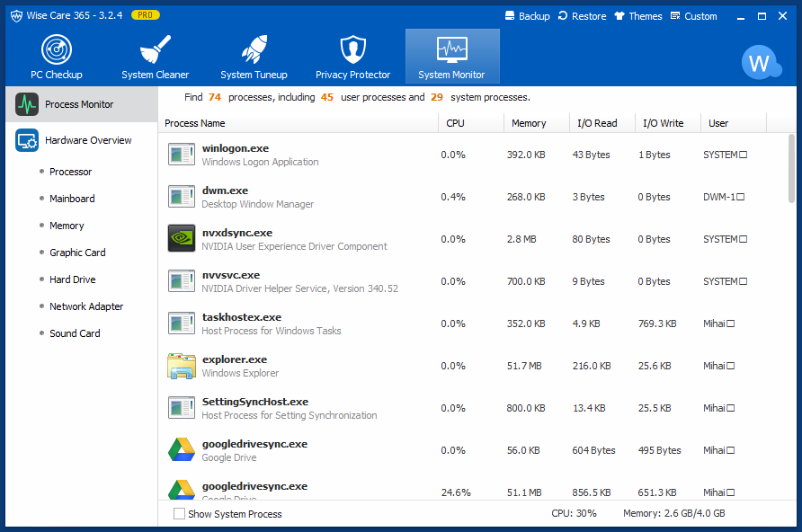Viewport: 802px width, 532px height.
Task: Sort by User column header
Action: pyautogui.click(x=734, y=123)
